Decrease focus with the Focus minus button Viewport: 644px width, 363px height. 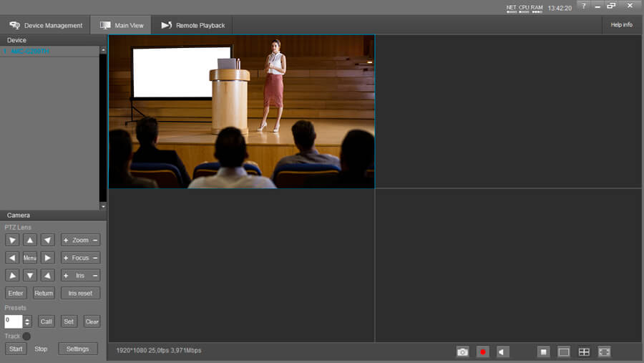coord(95,258)
